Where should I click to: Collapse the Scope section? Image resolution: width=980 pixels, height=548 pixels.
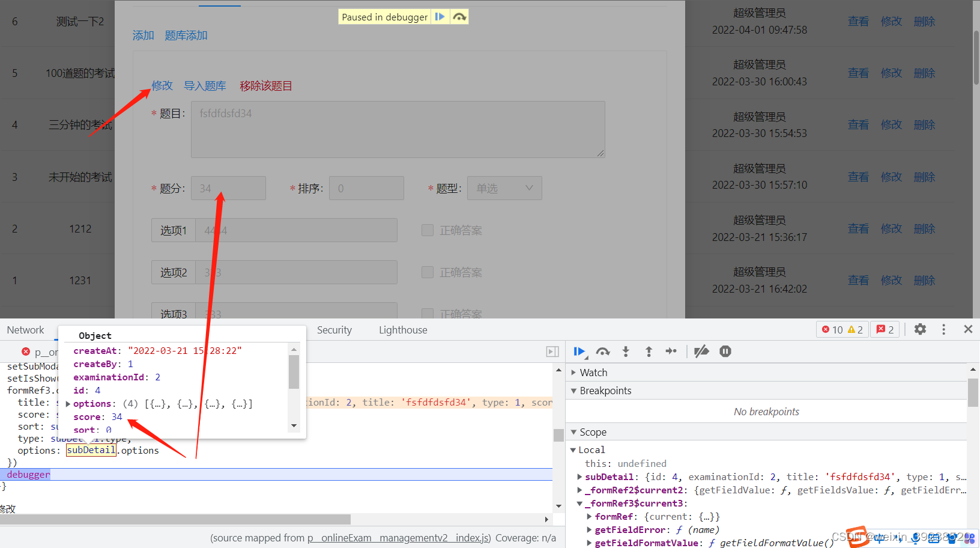click(573, 432)
